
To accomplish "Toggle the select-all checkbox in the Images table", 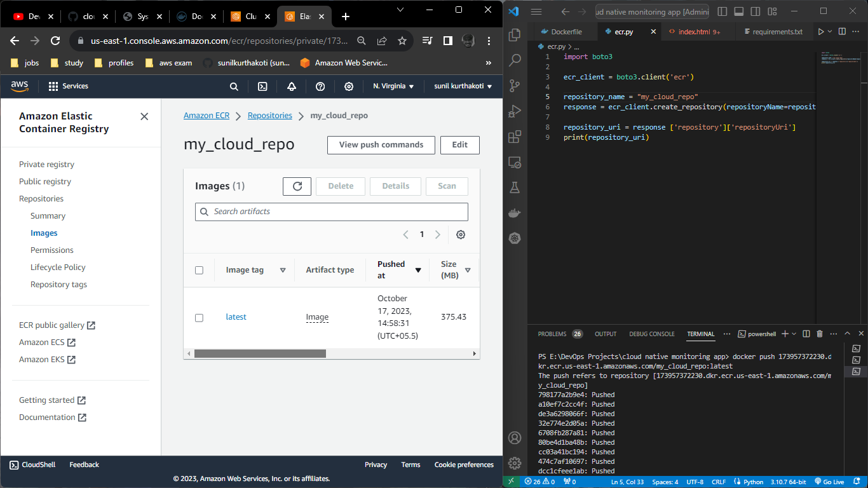I will click(199, 269).
